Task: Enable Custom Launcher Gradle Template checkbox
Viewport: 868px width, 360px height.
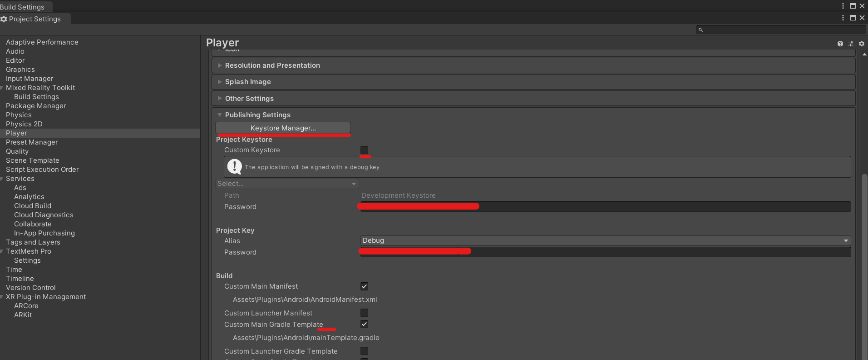Action: (364, 351)
